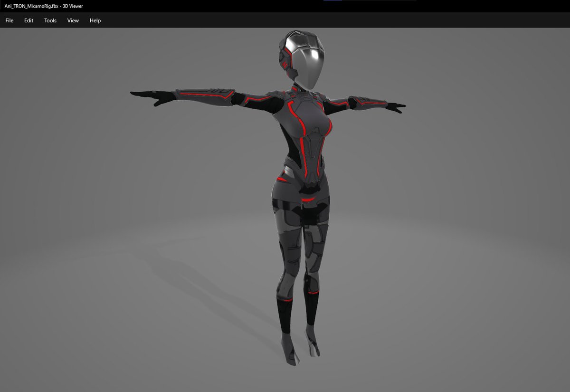Open the Edit menu

(x=29, y=20)
